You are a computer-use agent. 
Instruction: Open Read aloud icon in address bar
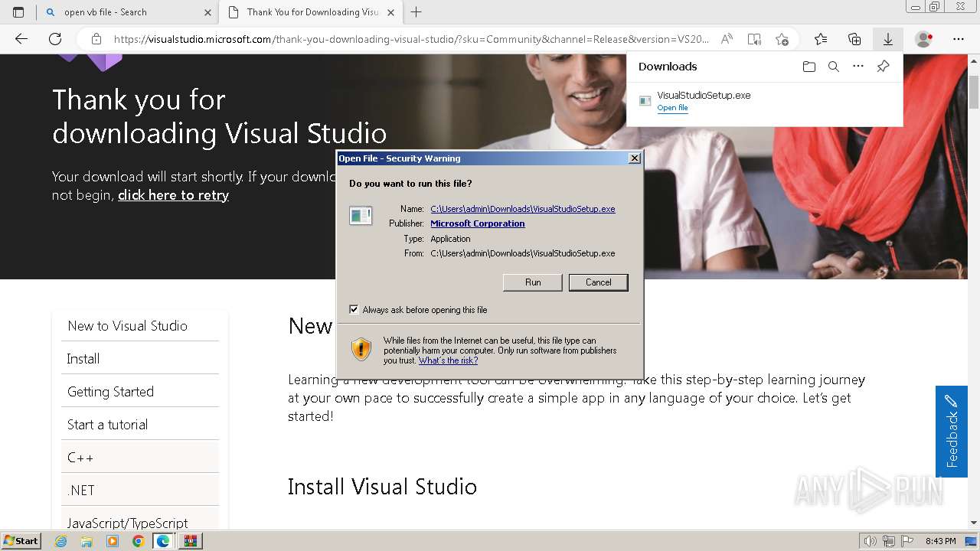coord(727,39)
